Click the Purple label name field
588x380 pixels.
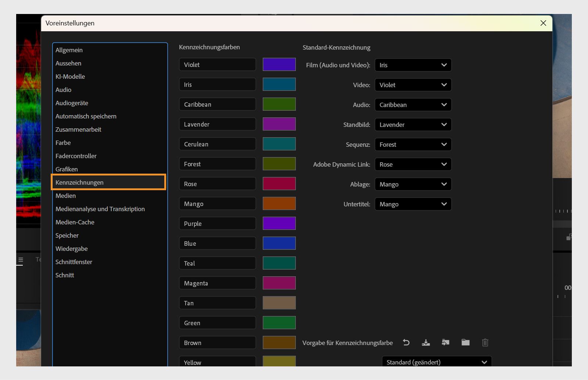click(x=218, y=223)
